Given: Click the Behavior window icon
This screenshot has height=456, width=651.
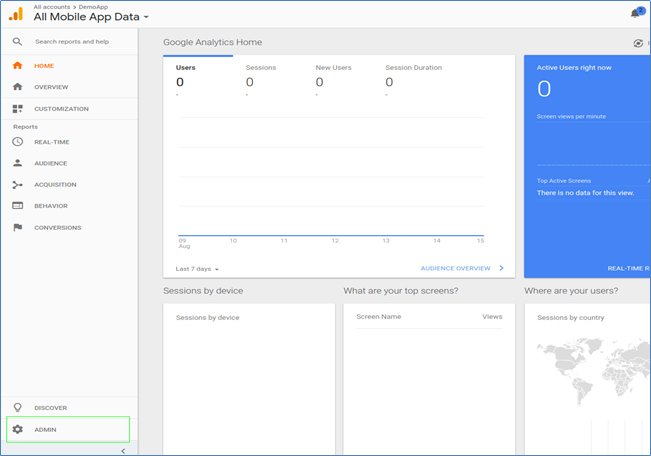Looking at the screenshot, I should click(17, 206).
